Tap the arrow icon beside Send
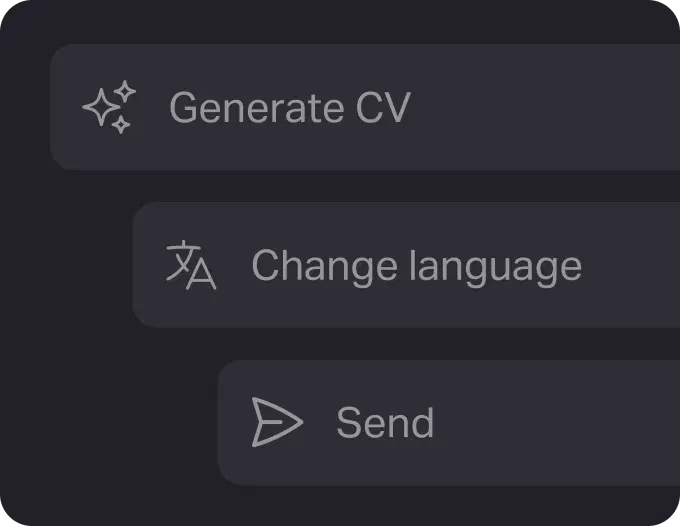Viewport: 680px width, 526px height. (276, 422)
